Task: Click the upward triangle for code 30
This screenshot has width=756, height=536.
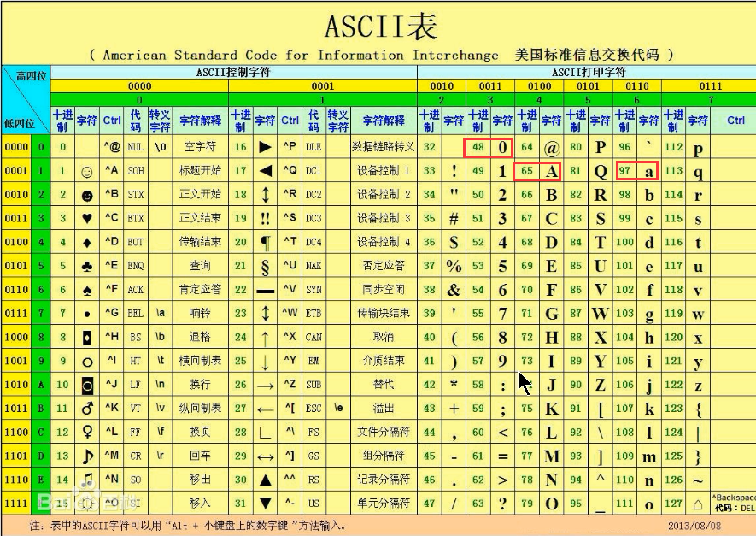Action: 265,480
